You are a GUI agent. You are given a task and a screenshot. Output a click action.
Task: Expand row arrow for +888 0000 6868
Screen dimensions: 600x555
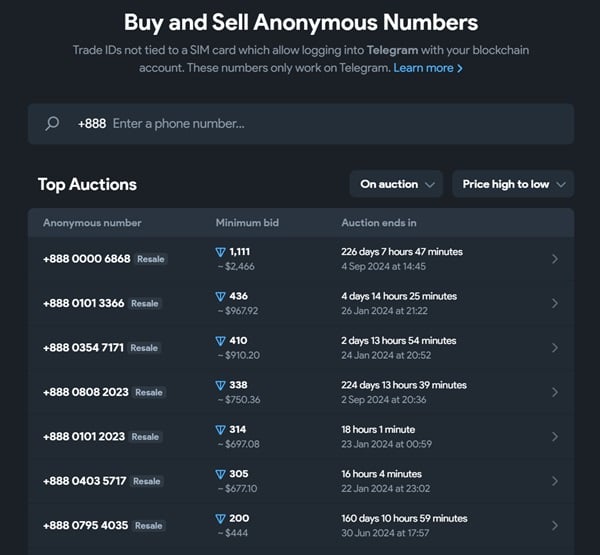coord(555,259)
